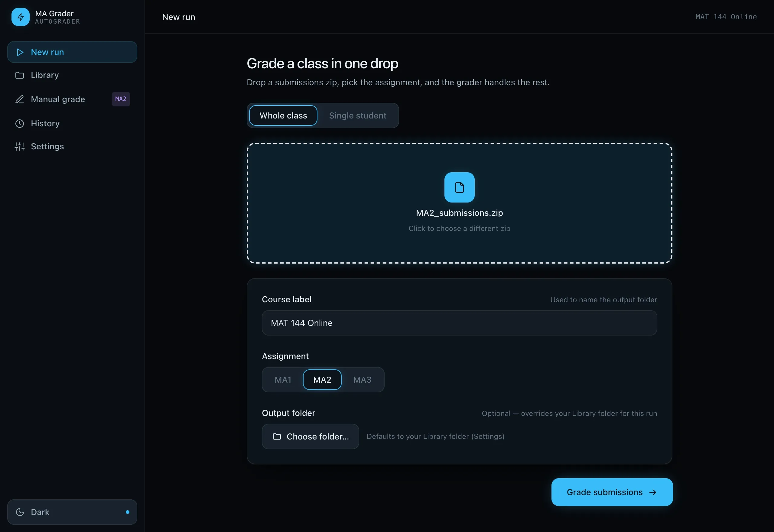This screenshot has height=532, width=774.
Task: Click the Course label input field
Action: [459, 323]
